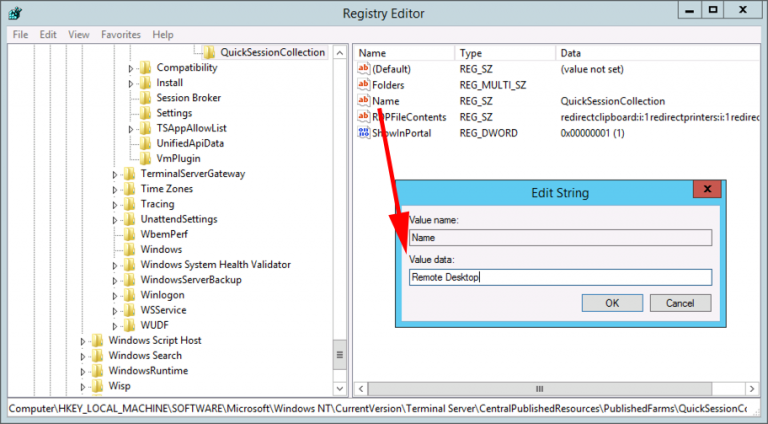Click the Windows Script Host folder icon

point(97,341)
